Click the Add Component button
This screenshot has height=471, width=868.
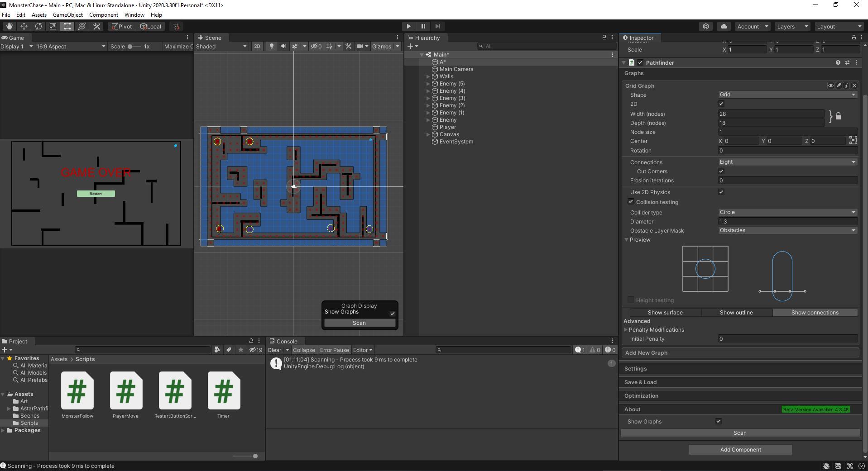(x=740, y=450)
